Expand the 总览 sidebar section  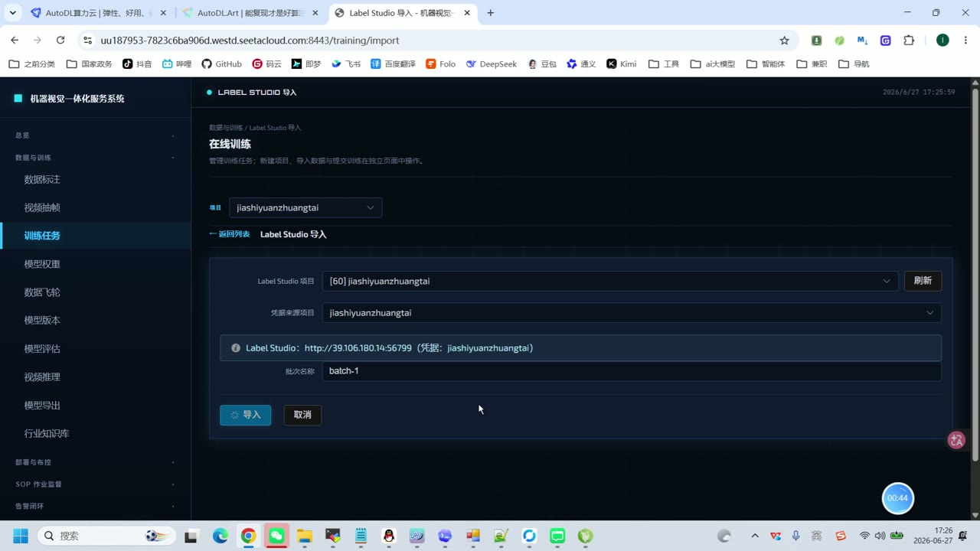[96, 135]
